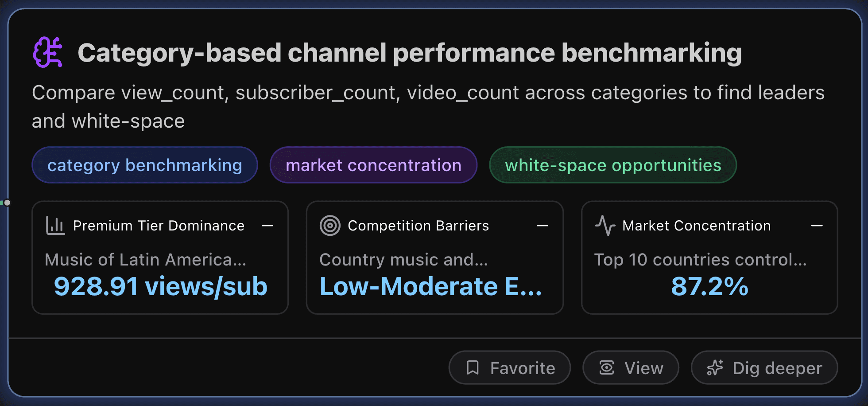Toggle the market concentration tag
868x406 pixels.
tap(373, 165)
